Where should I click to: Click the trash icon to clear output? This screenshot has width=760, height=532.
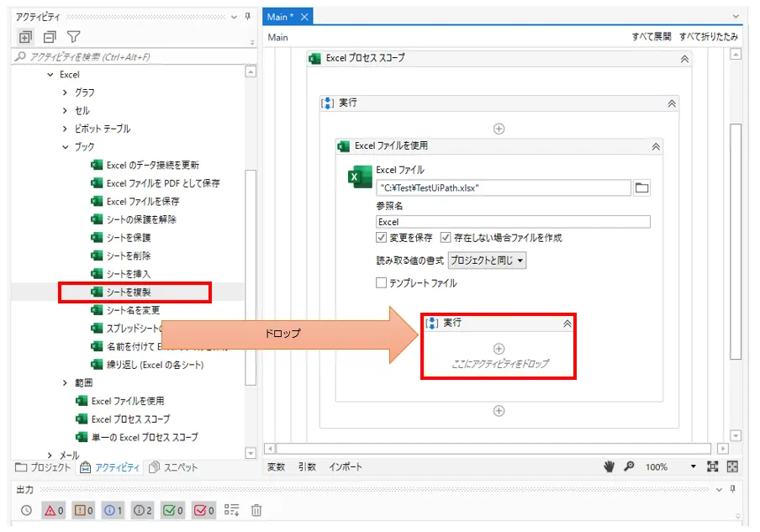[x=256, y=510]
